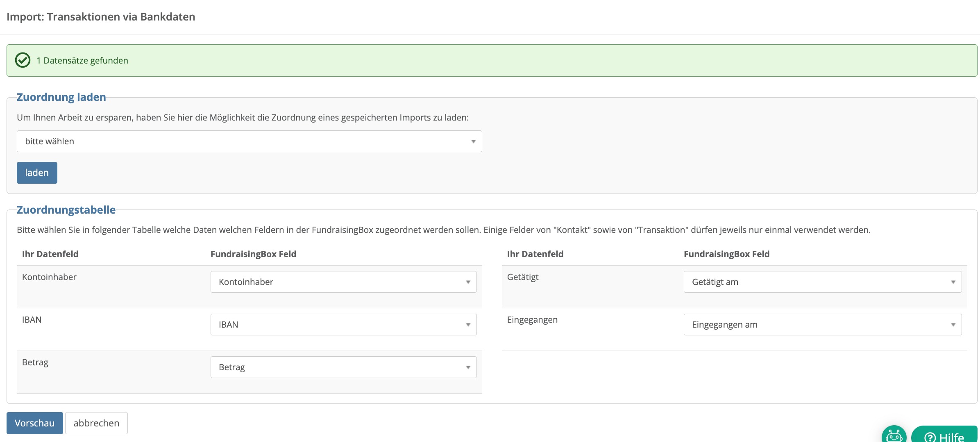
Task: Open the IBAN field mapping dropdown
Action: click(343, 325)
